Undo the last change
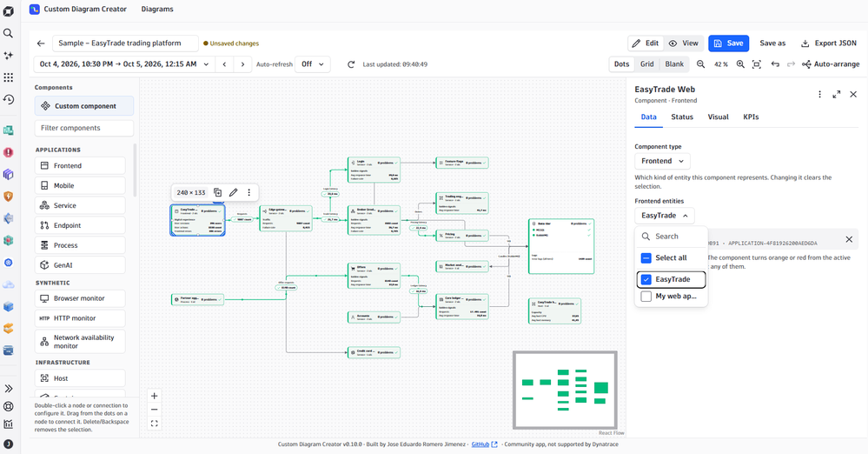This screenshot has width=868, height=454. point(775,64)
